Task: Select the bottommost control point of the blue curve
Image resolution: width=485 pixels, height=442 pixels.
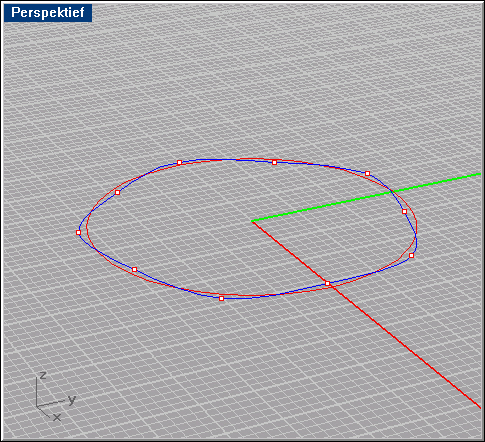Action: (x=221, y=298)
